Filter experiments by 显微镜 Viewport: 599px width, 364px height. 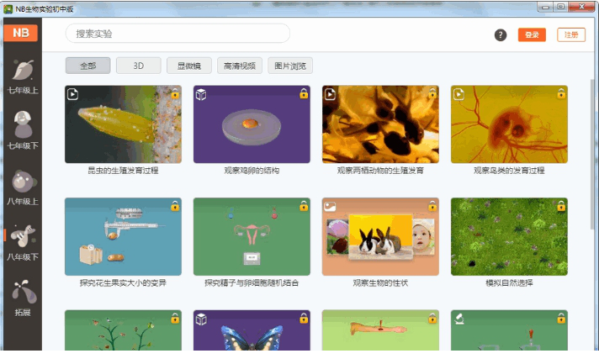(x=188, y=66)
